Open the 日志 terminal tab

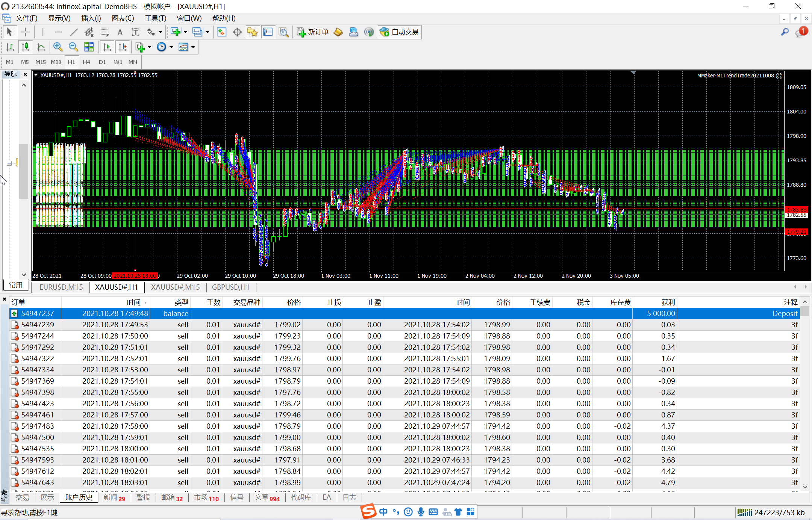click(349, 497)
